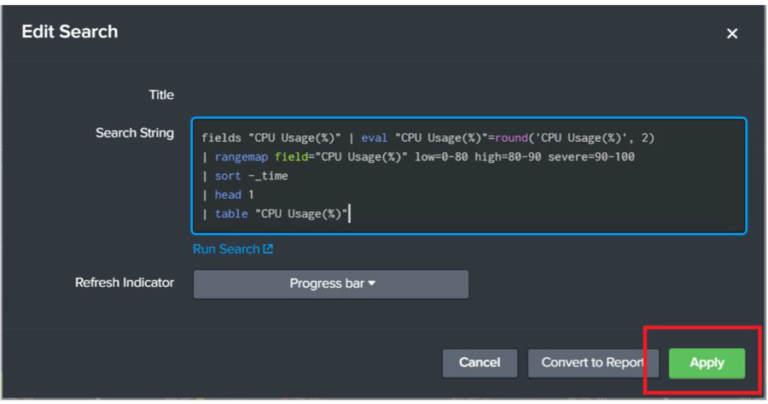Click the caret arrow on Progress bar
Screen dimensions: 768x404
pyautogui.click(x=372, y=284)
